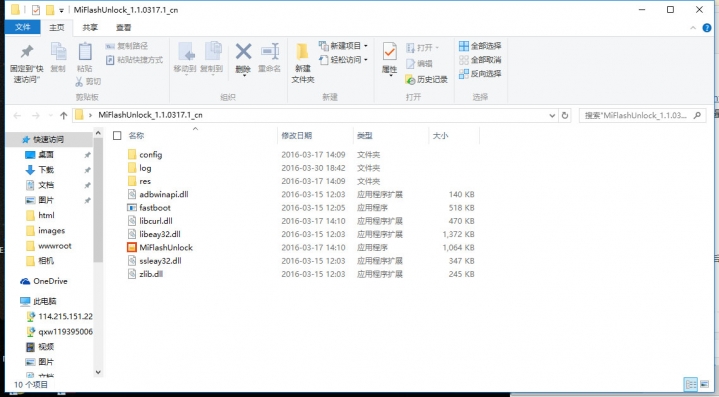The width and height of the screenshot is (719, 397).
Task: Sort by the Size column header
Action: tap(440, 136)
